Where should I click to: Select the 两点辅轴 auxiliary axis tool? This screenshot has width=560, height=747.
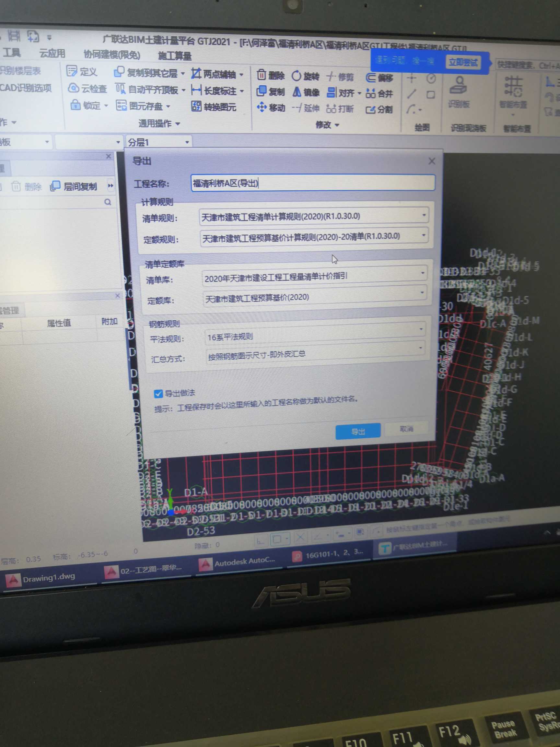(217, 74)
